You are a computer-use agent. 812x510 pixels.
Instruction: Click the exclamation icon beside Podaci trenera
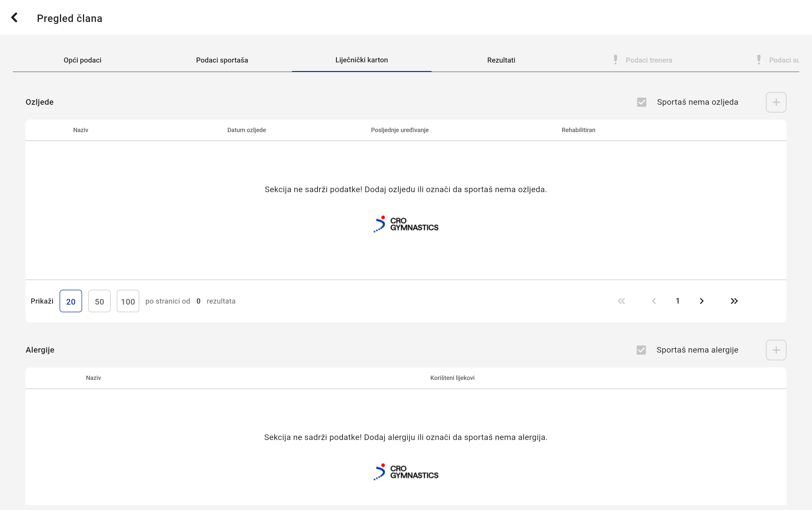pyautogui.click(x=615, y=60)
